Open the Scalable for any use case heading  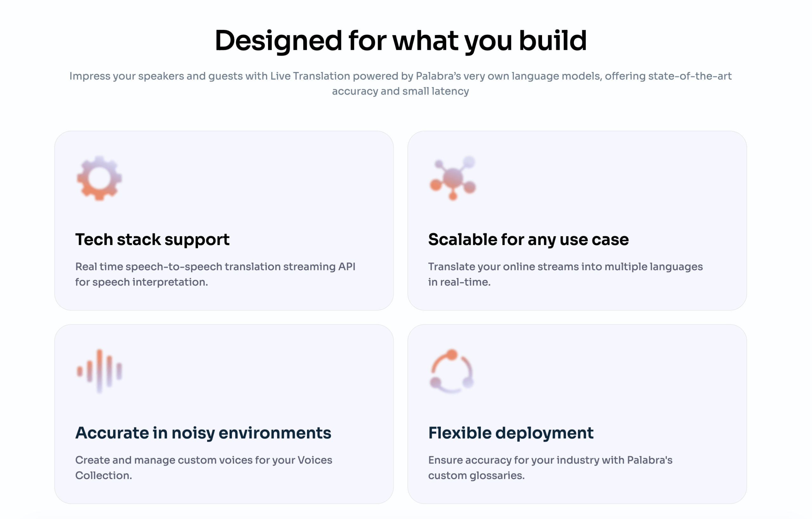pos(528,240)
